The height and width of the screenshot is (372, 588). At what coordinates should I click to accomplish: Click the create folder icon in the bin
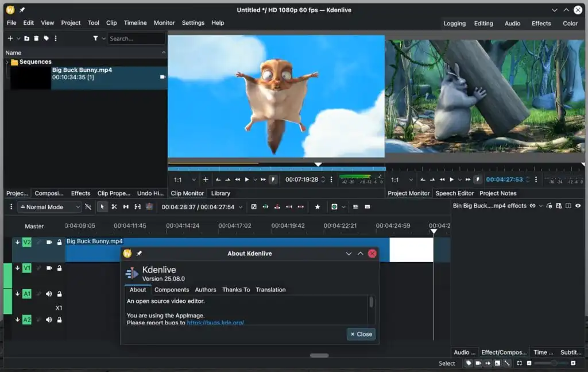pyautogui.click(x=27, y=39)
